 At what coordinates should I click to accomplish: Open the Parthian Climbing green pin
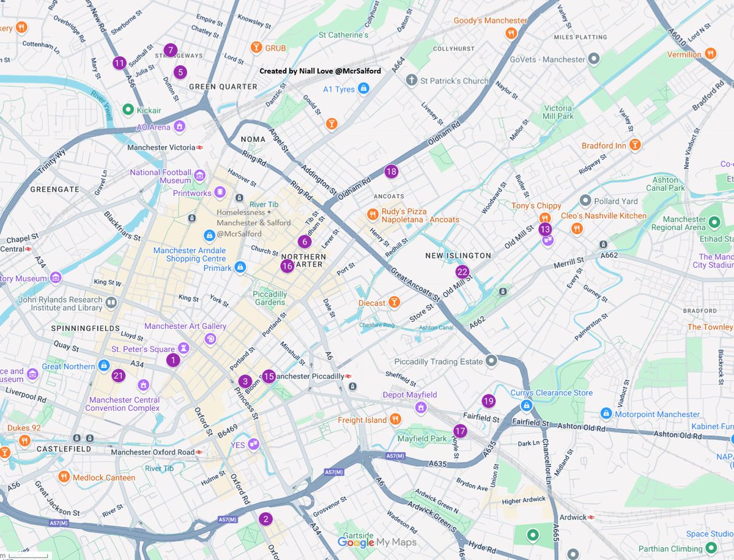pyautogui.click(x=711, y=548)
